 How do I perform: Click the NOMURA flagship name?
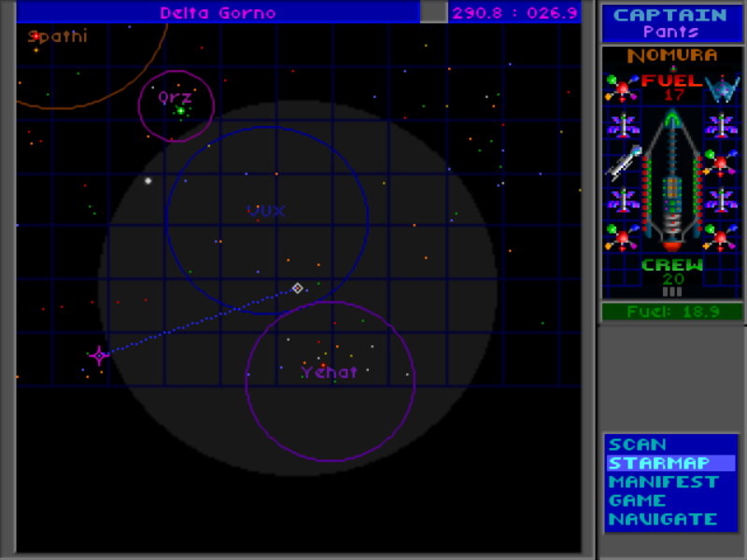671,56
